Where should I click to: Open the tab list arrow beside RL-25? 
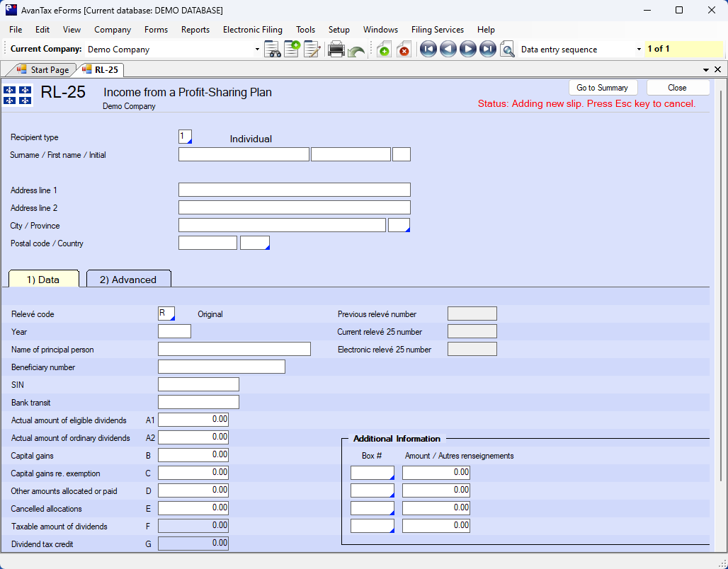click(x=705, y=70)
